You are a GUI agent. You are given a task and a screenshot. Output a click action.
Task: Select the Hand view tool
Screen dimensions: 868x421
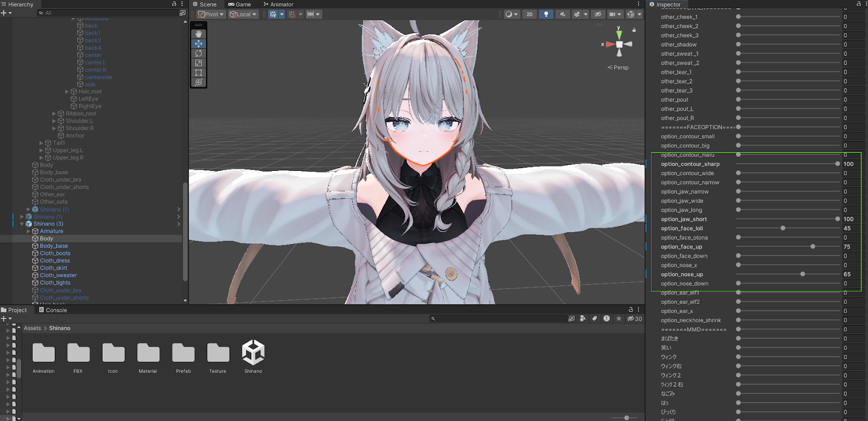[x=199, y=34]
